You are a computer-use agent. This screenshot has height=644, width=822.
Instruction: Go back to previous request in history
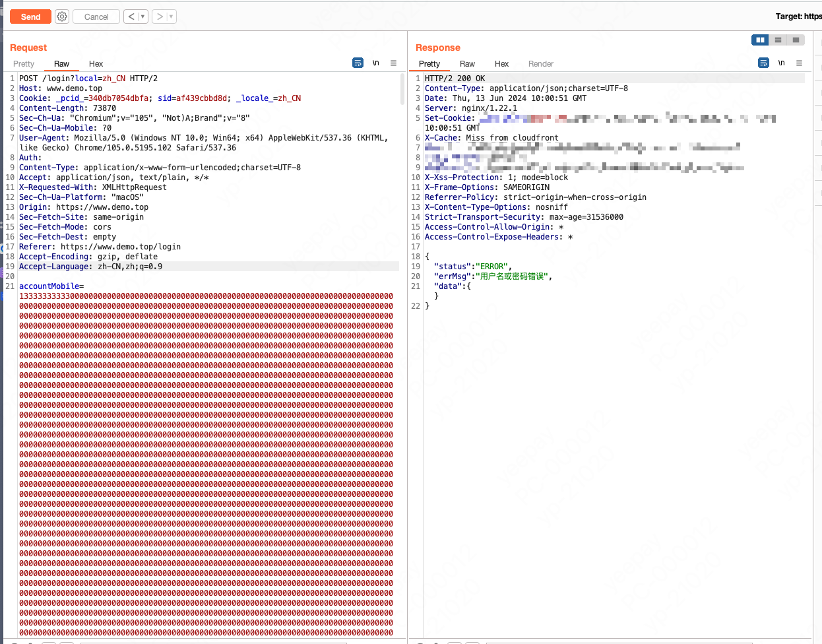click(131, 16)
